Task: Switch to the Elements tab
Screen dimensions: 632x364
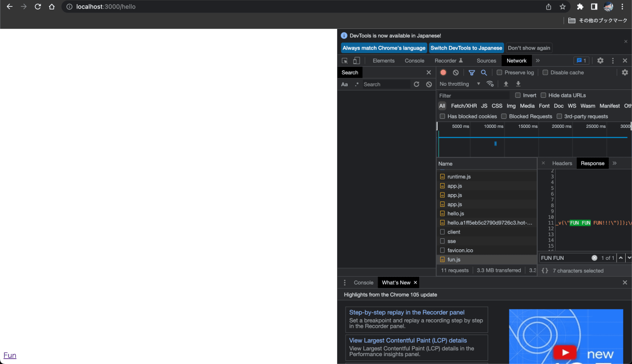Action: [x=383, y=60]
